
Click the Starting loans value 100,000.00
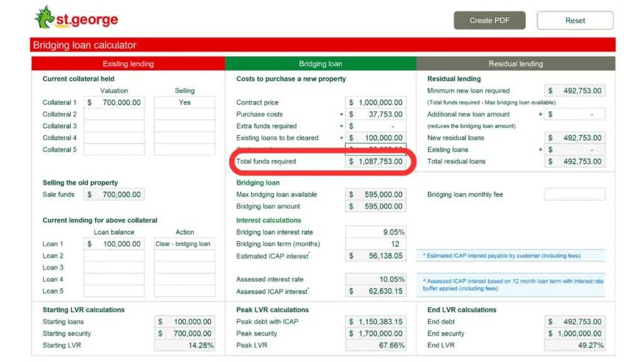pos(184,322)
